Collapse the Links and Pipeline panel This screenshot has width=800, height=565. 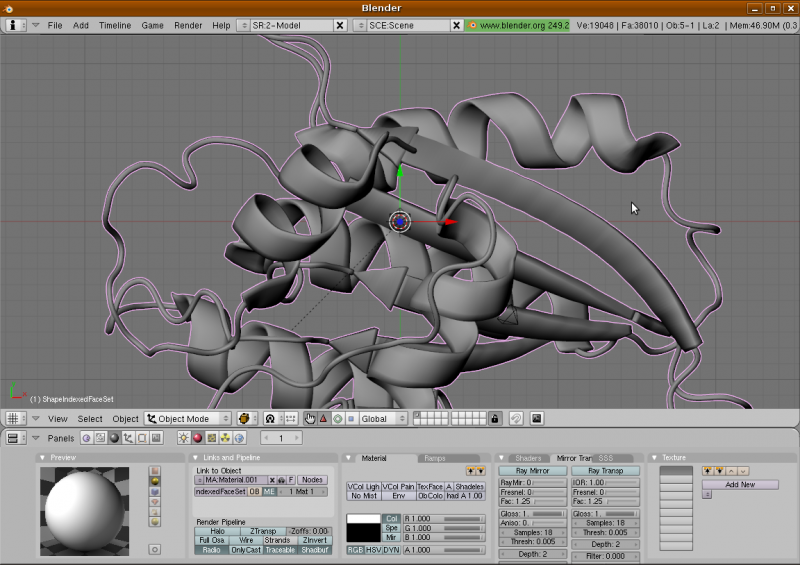[x=195, y=458]
